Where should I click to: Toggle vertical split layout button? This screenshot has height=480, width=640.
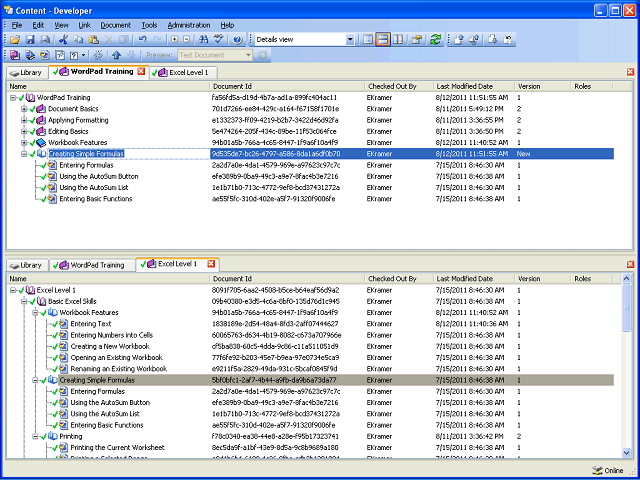(x=398, y=40)
